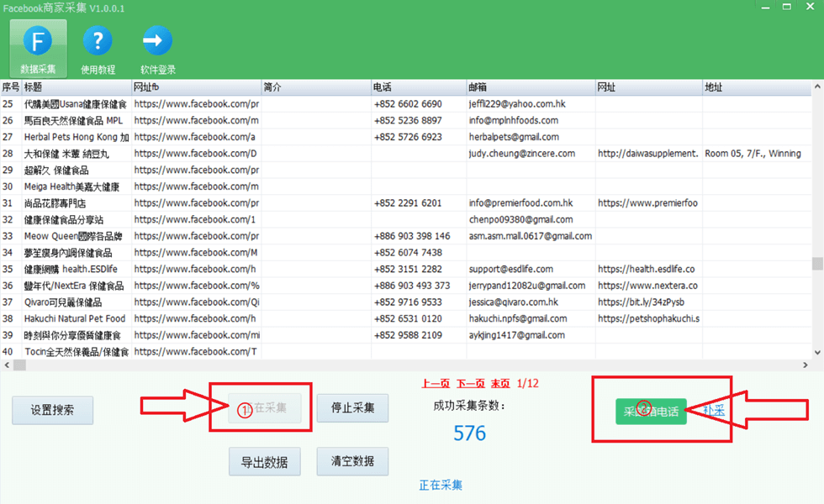Click the 导出数据 export data button
The width and height of the screenshot is (824, 504).
264,462
